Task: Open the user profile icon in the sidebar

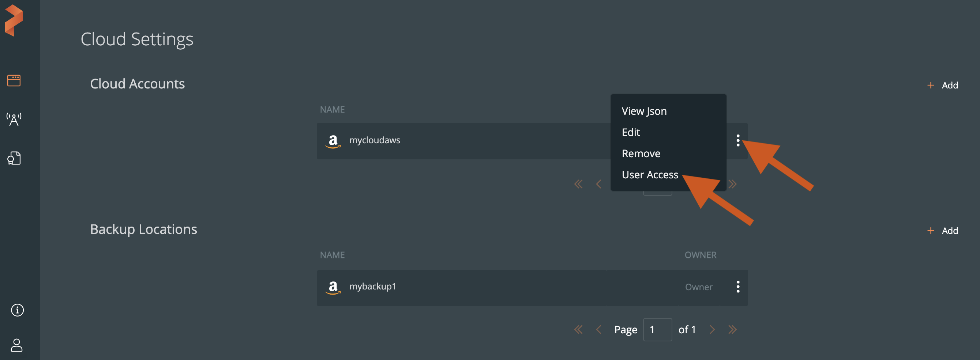Action: pos(17,345)
